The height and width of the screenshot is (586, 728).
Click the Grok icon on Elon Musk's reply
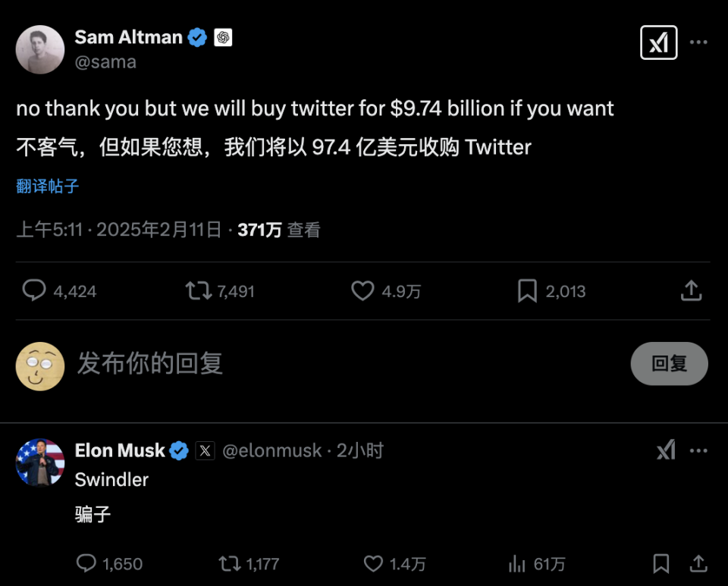click(x=665, y=450)
